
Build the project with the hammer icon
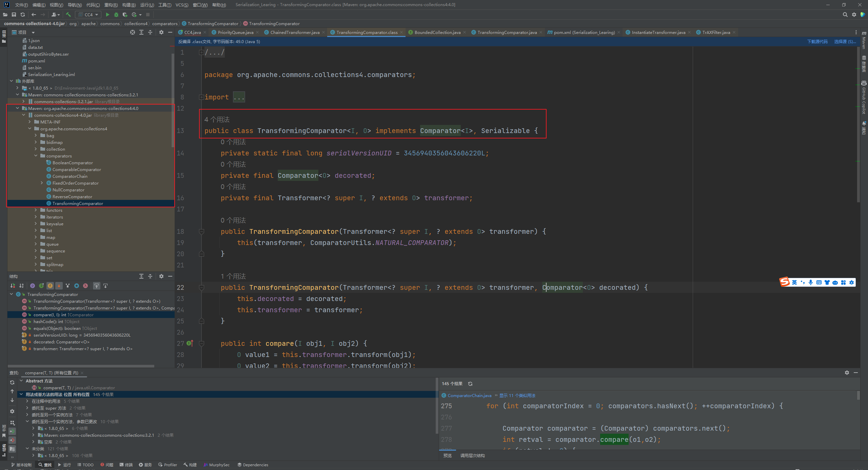click(68, 15)
